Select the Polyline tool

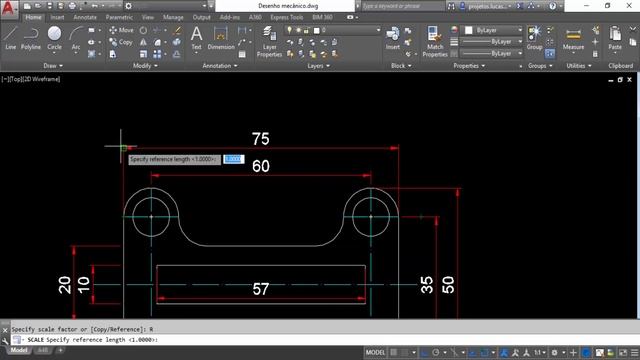31,38
